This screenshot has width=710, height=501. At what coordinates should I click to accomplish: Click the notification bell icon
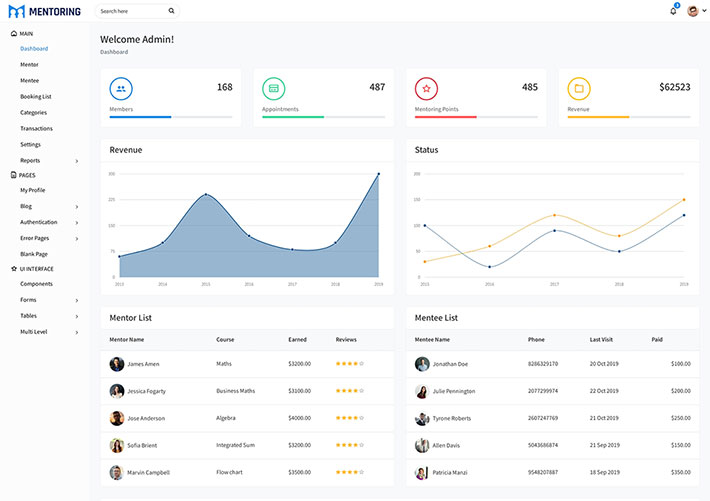point(673,11)
